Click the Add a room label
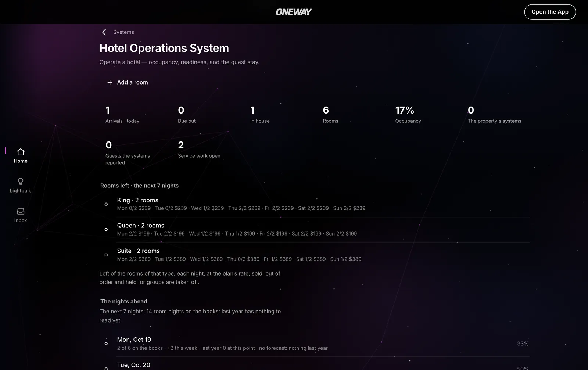The height and width of the screenshot is (370, 588). point(132,82)
